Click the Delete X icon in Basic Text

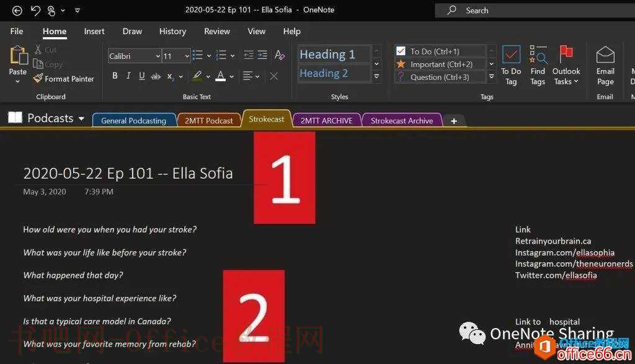[x=273, y=76]
